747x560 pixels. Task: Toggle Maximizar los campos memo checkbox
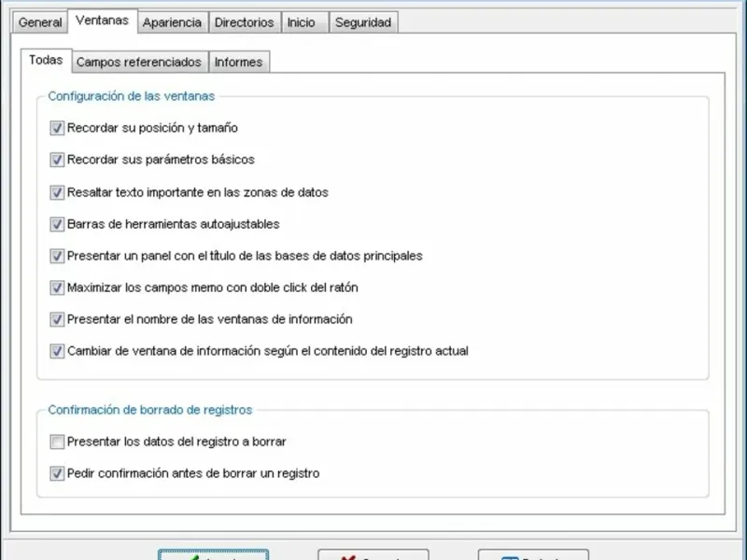point(57,287)
